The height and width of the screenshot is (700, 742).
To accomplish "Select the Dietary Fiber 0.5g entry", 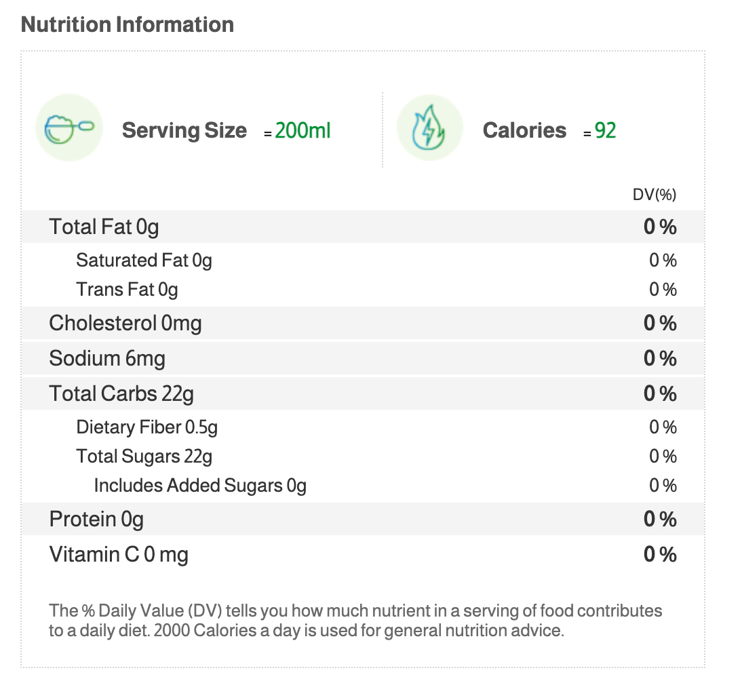I will click(147, 427).
